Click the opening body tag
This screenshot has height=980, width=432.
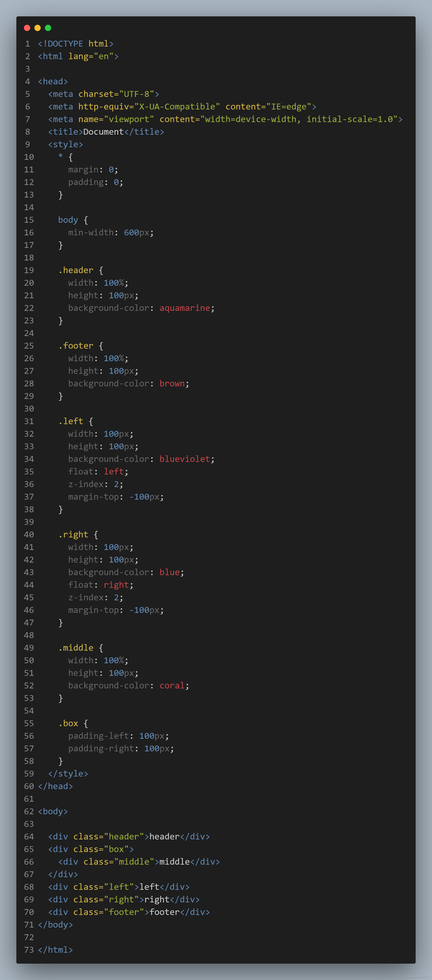pyautogui.click(x=53, y=811)
